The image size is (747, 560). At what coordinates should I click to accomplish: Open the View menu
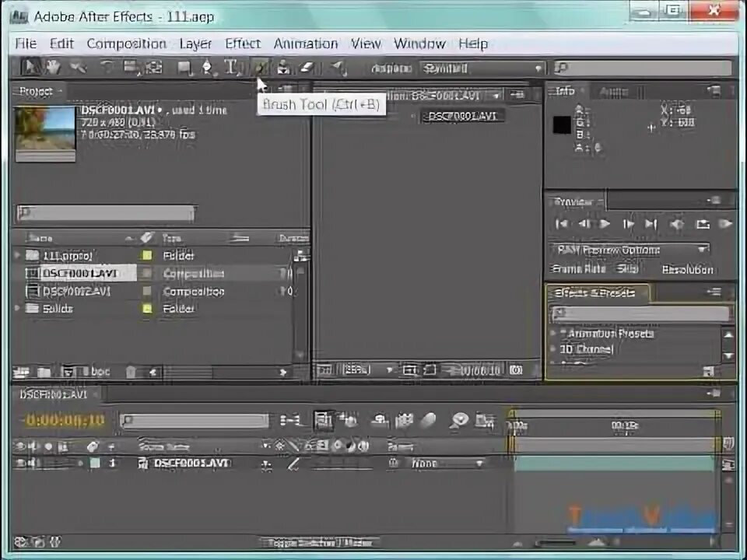[366, 44]
